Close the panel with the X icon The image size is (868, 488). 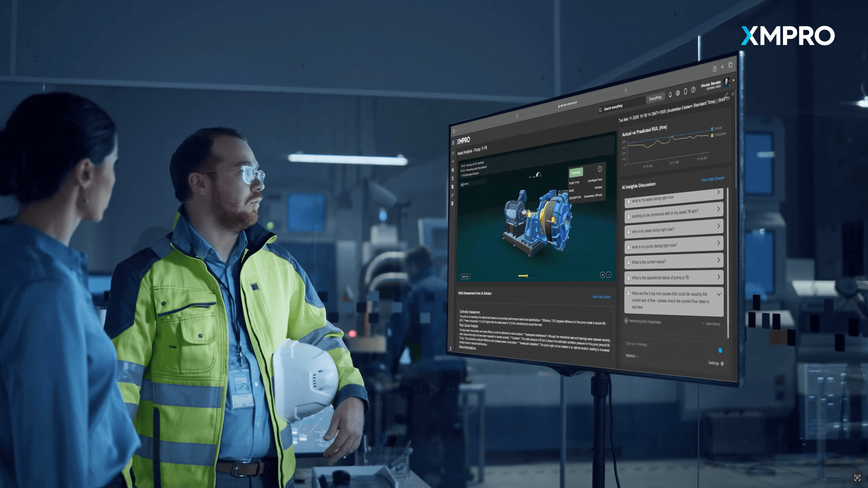click(733, 94)
